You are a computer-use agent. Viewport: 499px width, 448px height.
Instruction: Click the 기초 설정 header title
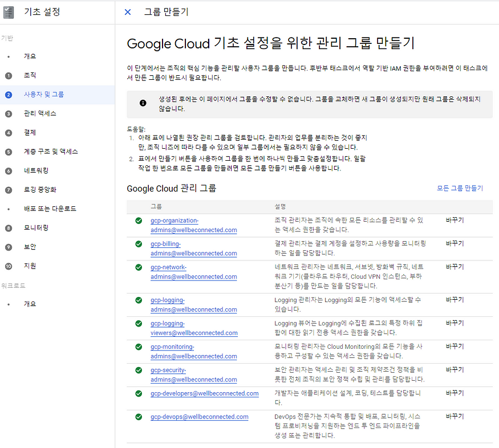tap(42, 12)
